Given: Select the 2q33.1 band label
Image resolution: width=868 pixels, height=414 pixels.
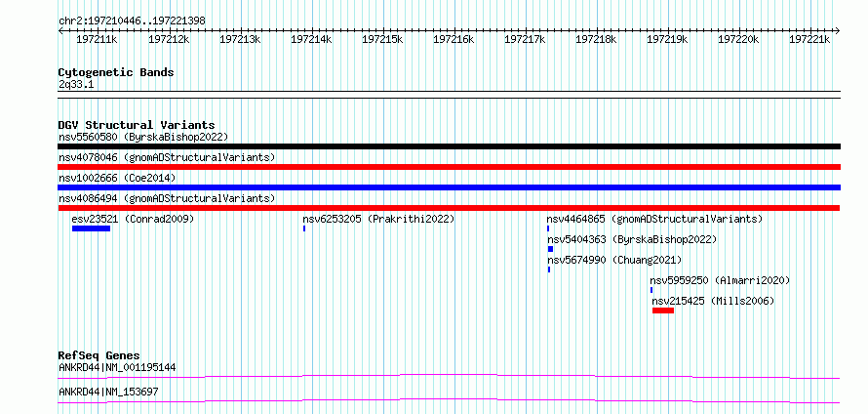Looking at the screenshot, I should pyautogui.click(x=76, y=84).
